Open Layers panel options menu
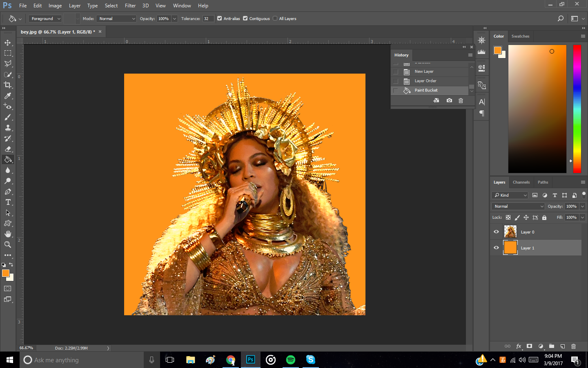 (x=583, y=182)
